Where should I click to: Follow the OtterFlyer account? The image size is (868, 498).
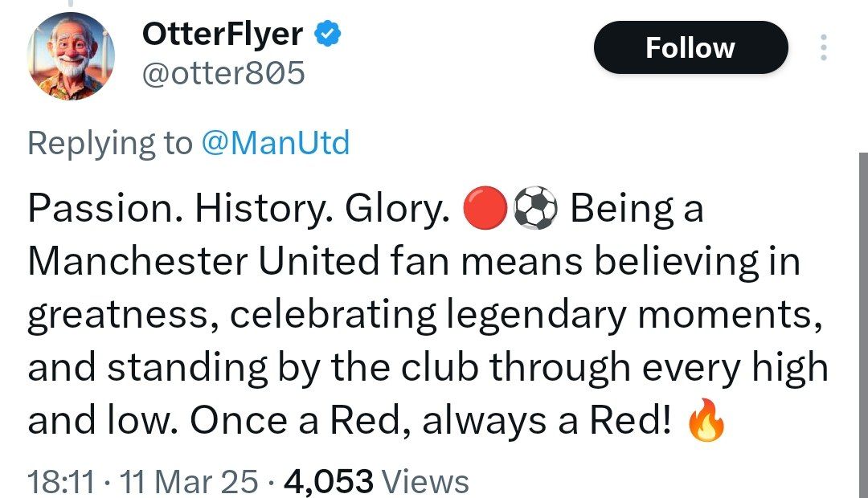690,47
